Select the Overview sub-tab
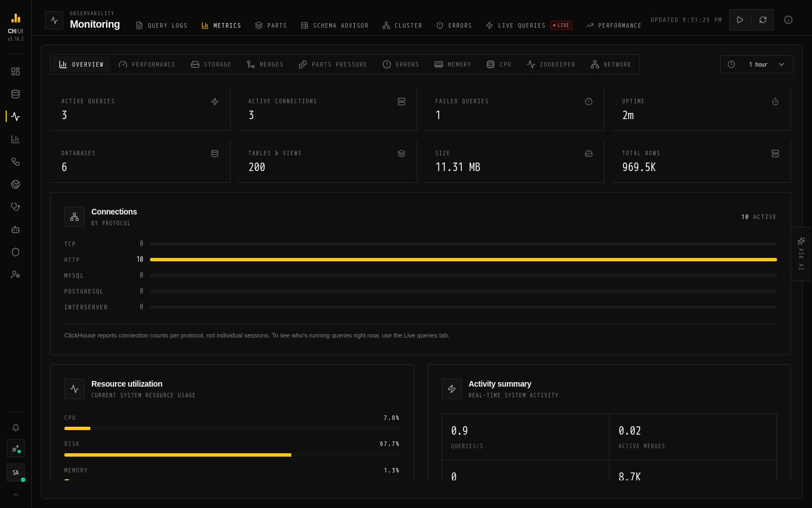The width and height of the screenshot is (812, 508). tap(82, 64)
